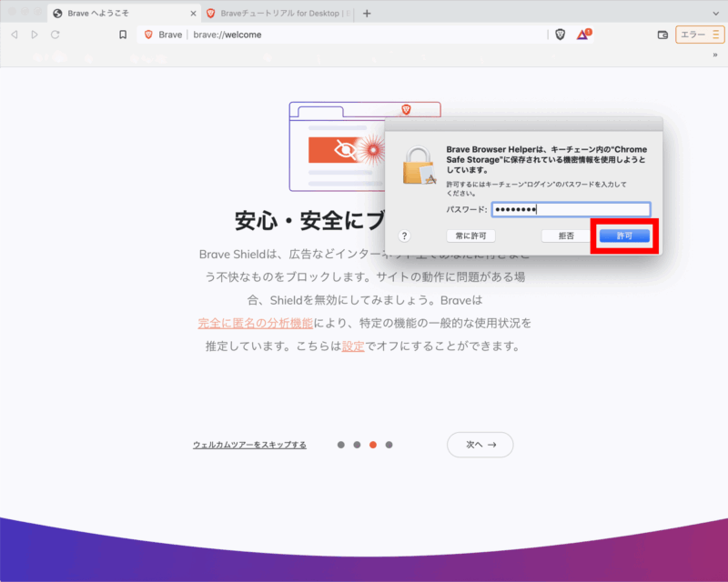Reload the page with the refresh icon
The height and width of the screenshot is (582, 728).
[x=56, y=35]
